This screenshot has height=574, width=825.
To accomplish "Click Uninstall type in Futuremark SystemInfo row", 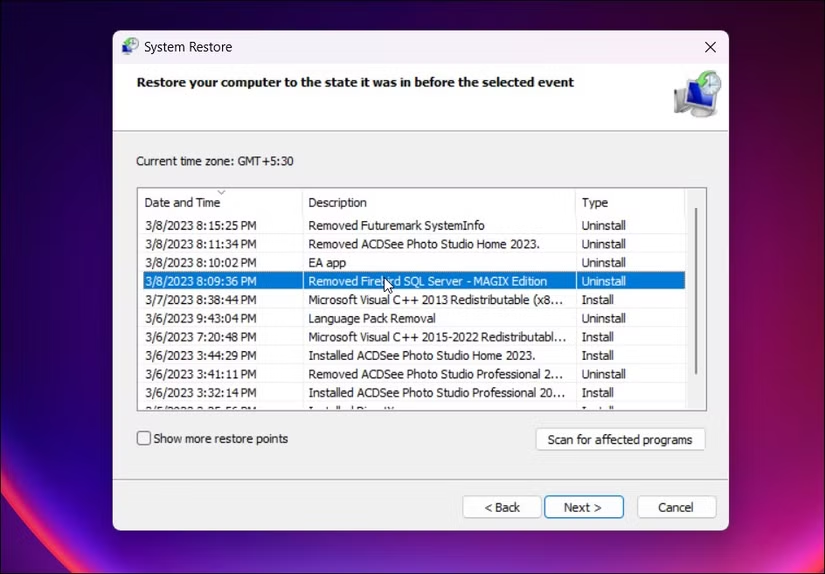I will pyautogui.click(x=603, y=225).
